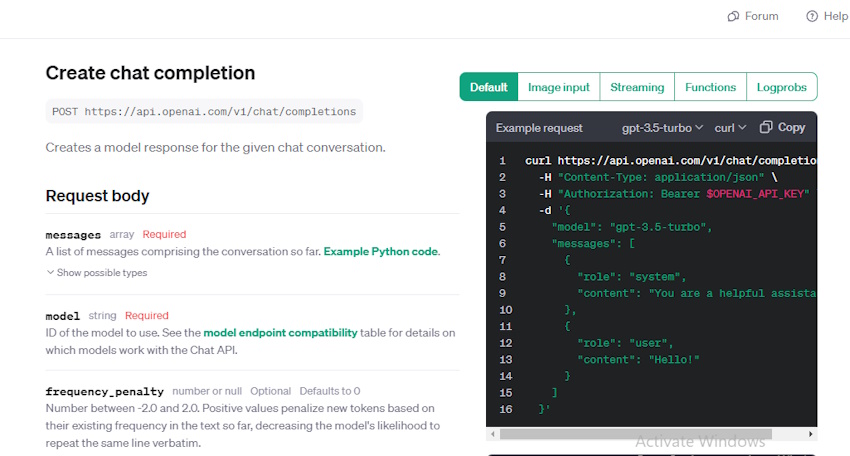The image size is (850, 456).
Task: Click the horizontal scrollbar thumb in code panel
Action: 635,434
